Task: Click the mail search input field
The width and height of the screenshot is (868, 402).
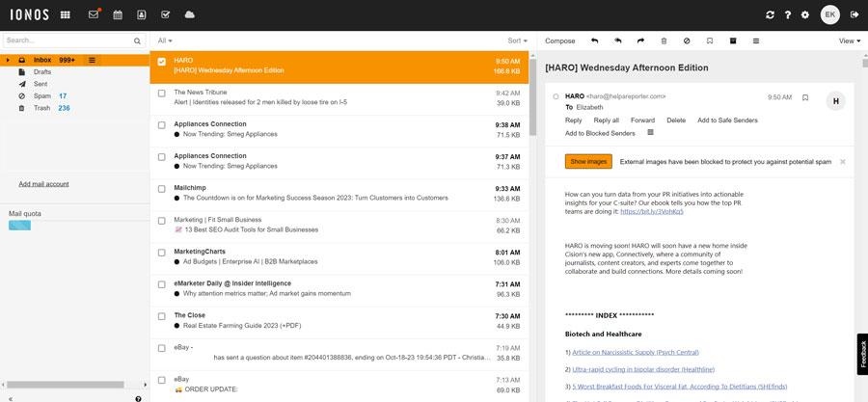Action: (66, 40)
